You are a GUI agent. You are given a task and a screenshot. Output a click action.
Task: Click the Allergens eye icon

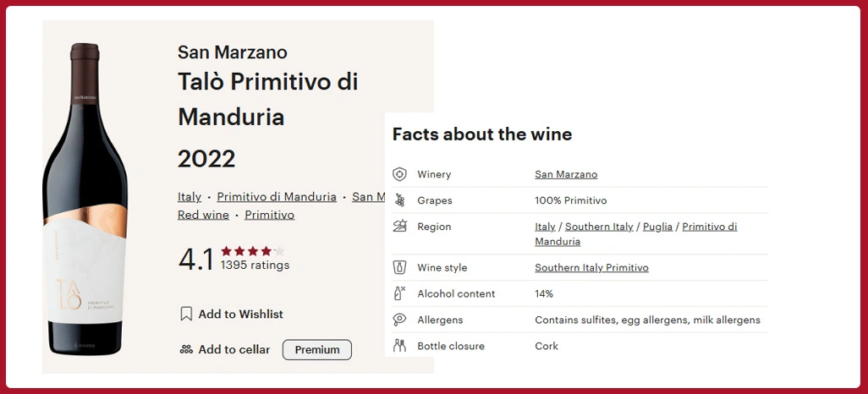[x=400, y=320]
